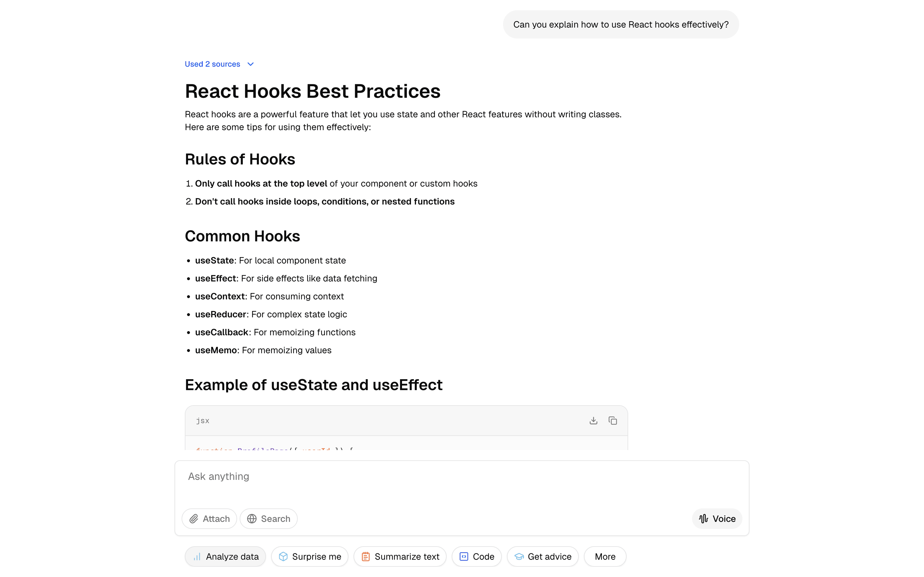Click the bar chart icon on Analyze data
Screen dimensions: 924x577
(x=197, y=556)
